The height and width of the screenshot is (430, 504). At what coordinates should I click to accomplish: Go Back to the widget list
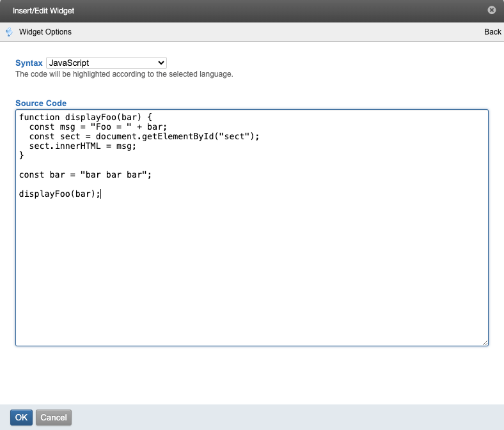pos(492,32)
